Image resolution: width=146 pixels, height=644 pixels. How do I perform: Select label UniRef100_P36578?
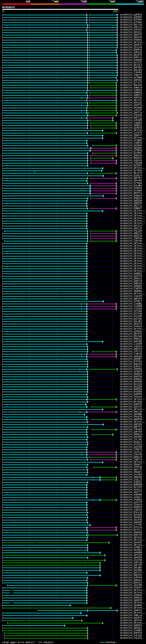pyautogui.click(x=131, y=289)
